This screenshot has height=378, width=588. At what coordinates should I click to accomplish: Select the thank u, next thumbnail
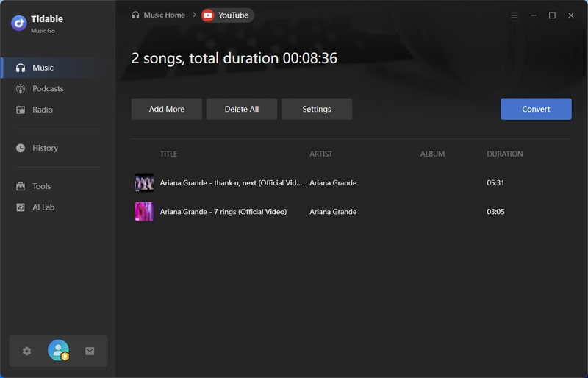tap(144, 183)
